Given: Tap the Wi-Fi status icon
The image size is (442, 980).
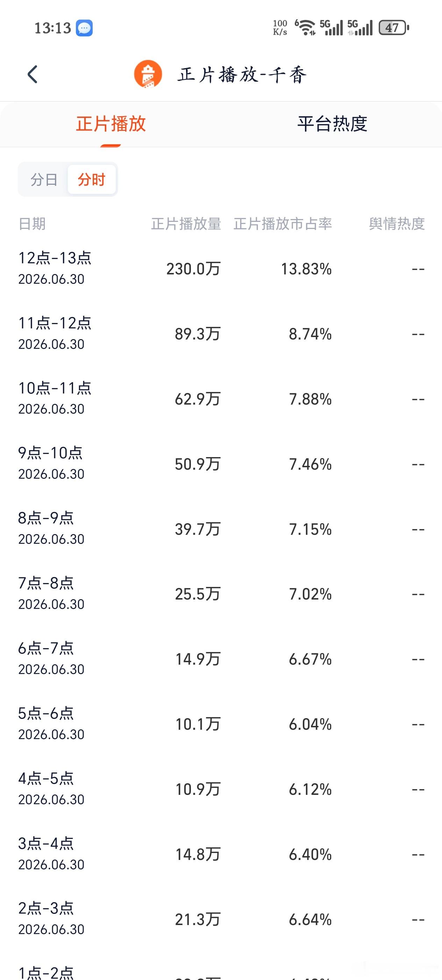Looking at the screenshot, I should pos(305,28).
